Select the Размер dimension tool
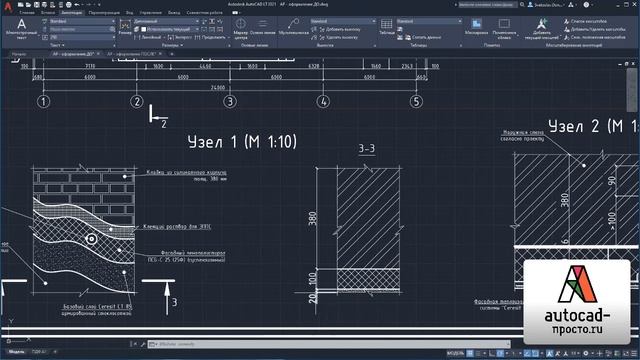The image size is (640, 360). click(x=125, y=28)
